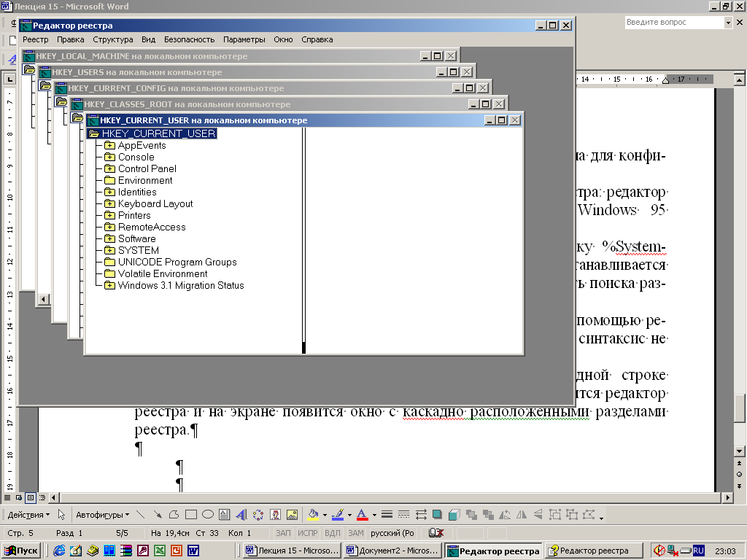
Task: Launch Word from Quick Launch bar
Action: (193, 551)
